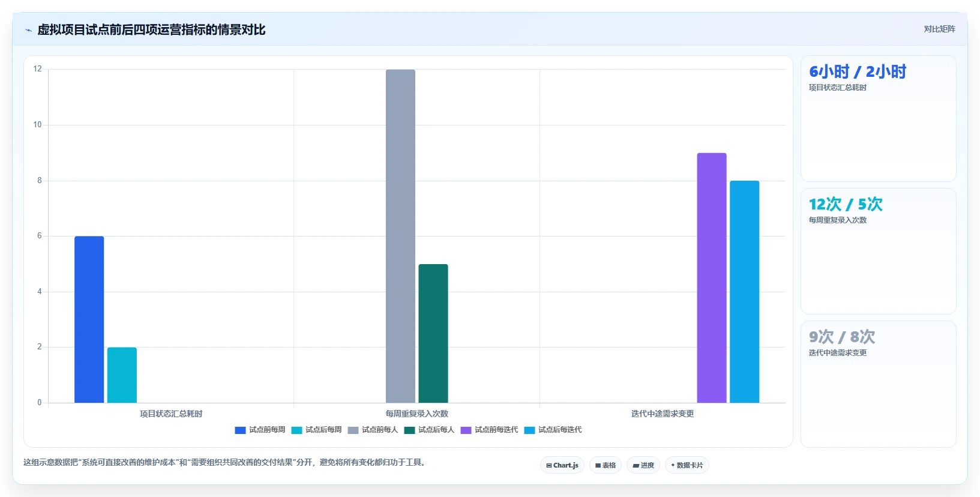The width and height of the screenshot is (980, 497).
Task: Click the chart title 虚拟项目试点前后四项运营指标的情景对比
Action: point(151,29)
